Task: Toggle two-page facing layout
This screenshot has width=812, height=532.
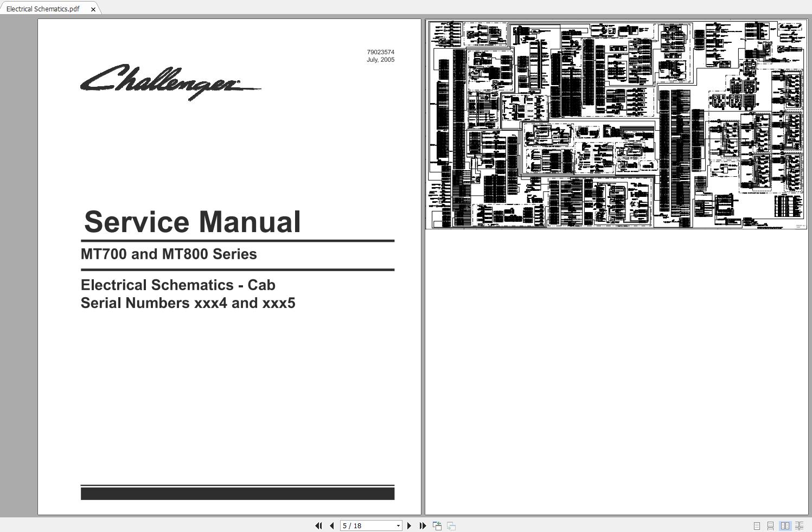Action: click(x=785, y=525)
